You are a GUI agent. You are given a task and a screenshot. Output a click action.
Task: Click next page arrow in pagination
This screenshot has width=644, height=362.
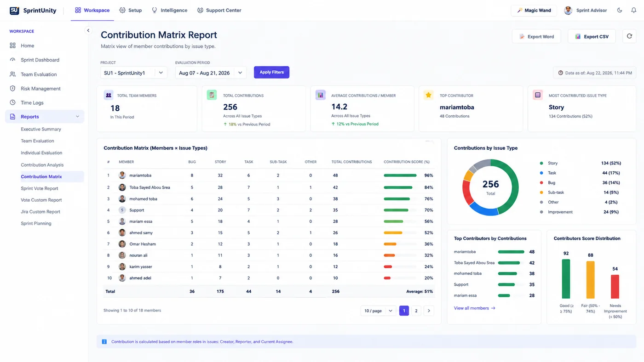click(429, 311)
